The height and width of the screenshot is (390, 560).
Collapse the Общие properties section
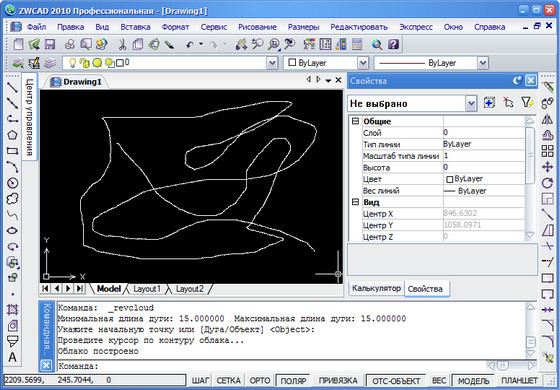click(355, 121)
